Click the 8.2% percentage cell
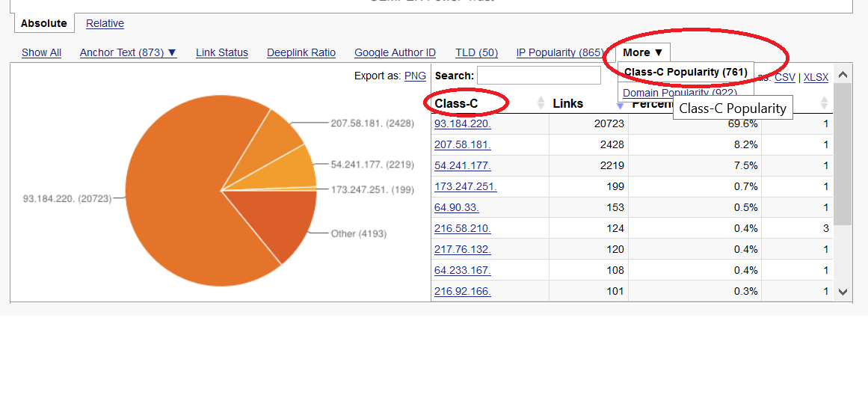This screenshot has height=404, width=868. point(695,144)
